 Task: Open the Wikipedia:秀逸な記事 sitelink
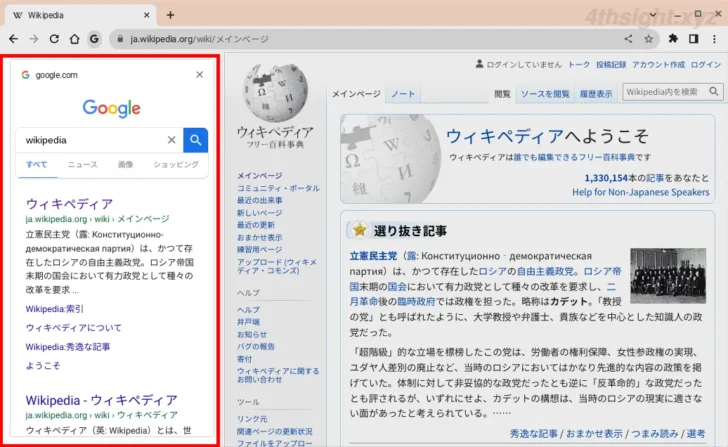(68, 347)
